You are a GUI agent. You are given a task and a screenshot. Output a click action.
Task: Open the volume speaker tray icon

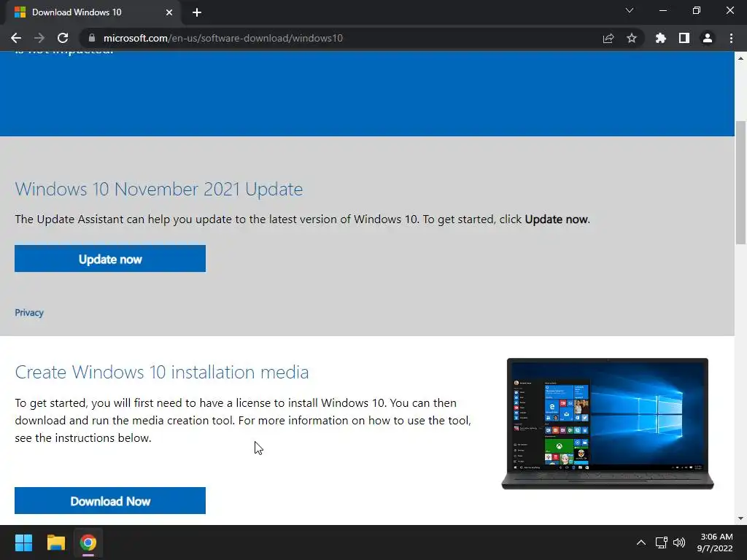tap(679, 542)
